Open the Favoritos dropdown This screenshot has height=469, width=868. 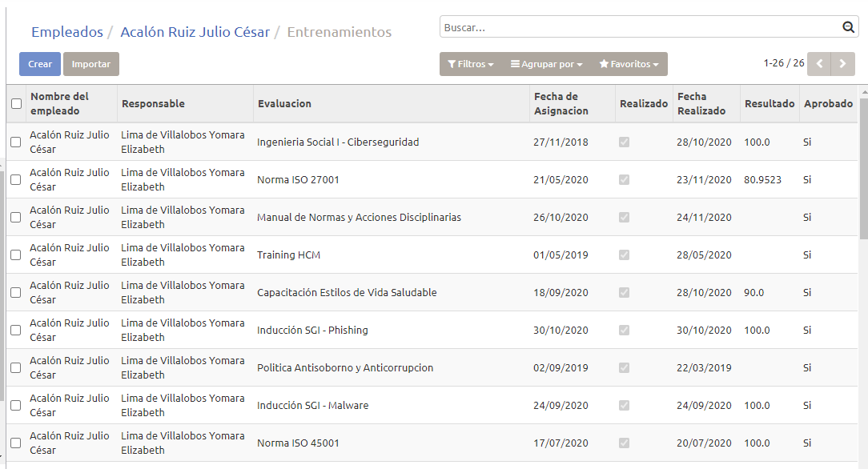coord(629,64)
